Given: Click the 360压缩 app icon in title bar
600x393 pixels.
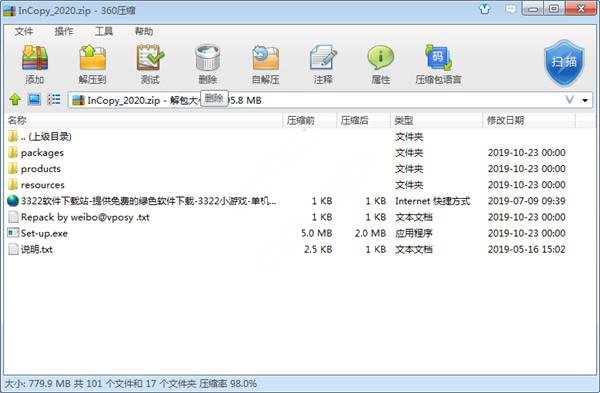Looking at the screenshot, I should pyautogui.click(x=9, y=10).
